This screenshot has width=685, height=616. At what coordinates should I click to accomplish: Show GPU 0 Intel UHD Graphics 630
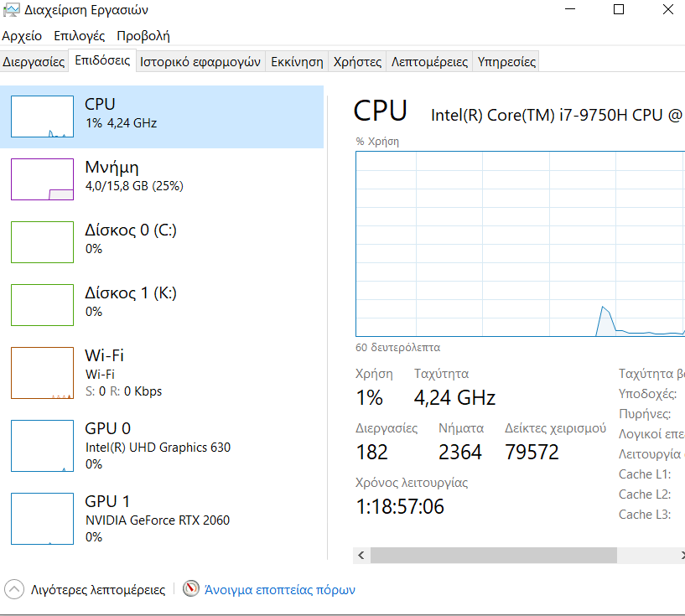[x=158, y=446]
